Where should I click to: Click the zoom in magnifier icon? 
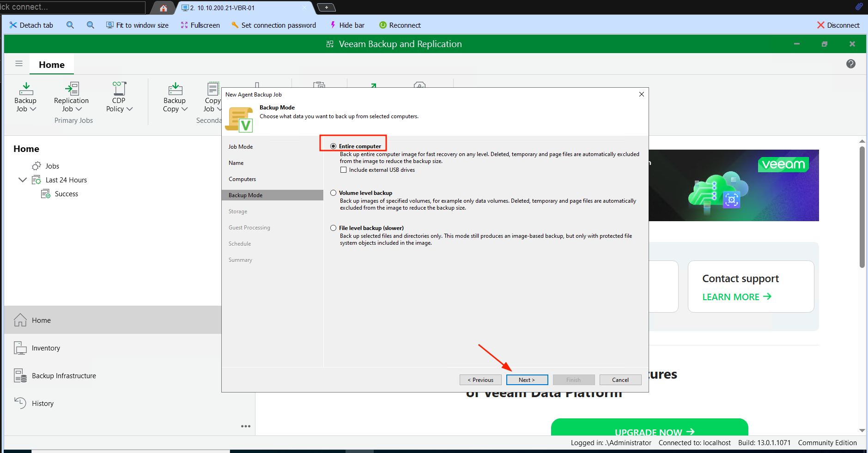(x=70, y=25)
